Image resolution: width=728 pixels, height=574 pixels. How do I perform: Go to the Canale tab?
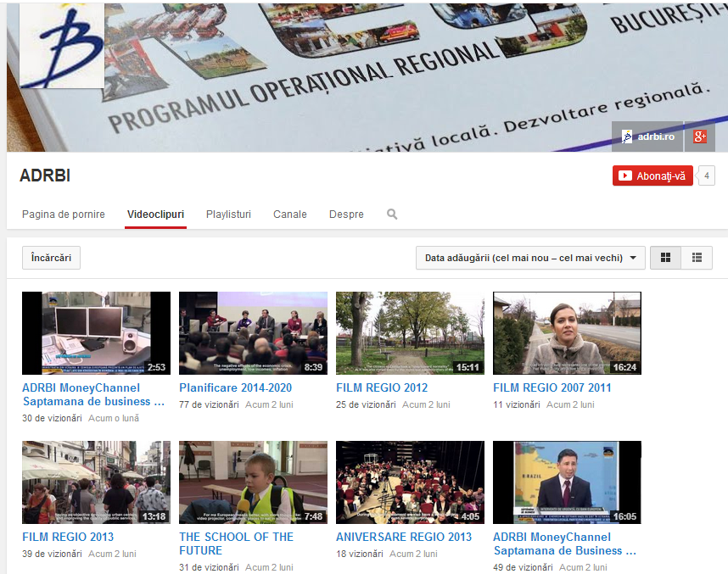coord(290,215)
